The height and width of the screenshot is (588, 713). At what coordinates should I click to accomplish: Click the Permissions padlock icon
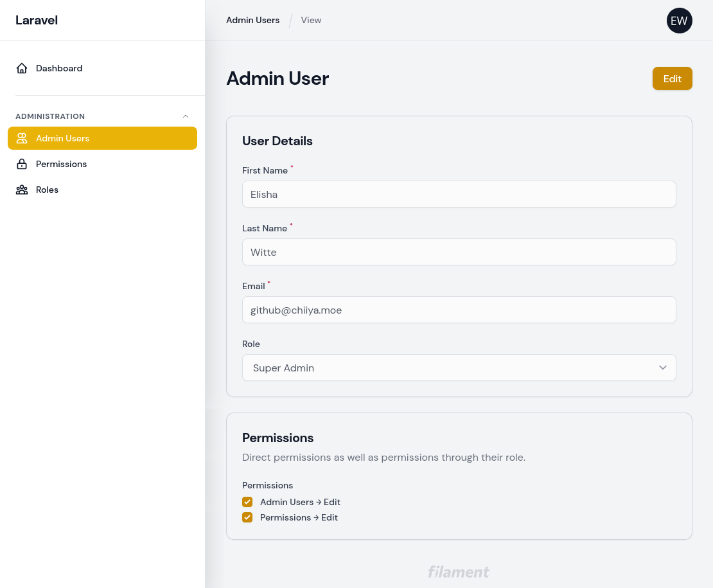[x=22, y=164]
